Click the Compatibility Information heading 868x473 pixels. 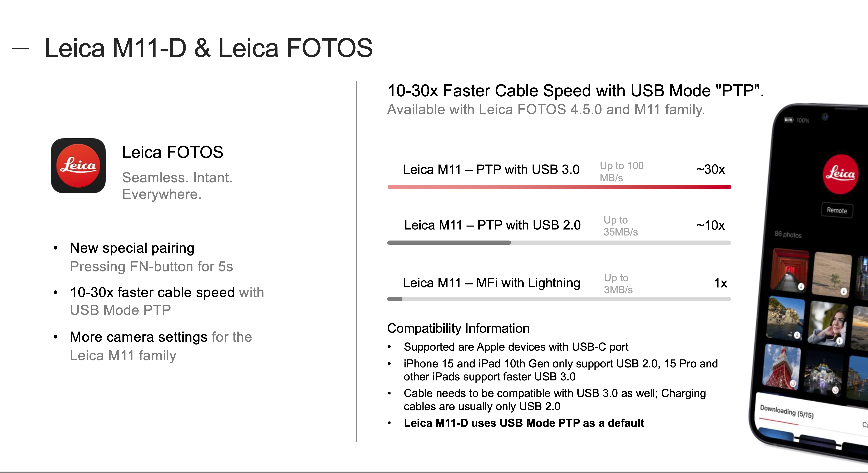click(458, 328)
